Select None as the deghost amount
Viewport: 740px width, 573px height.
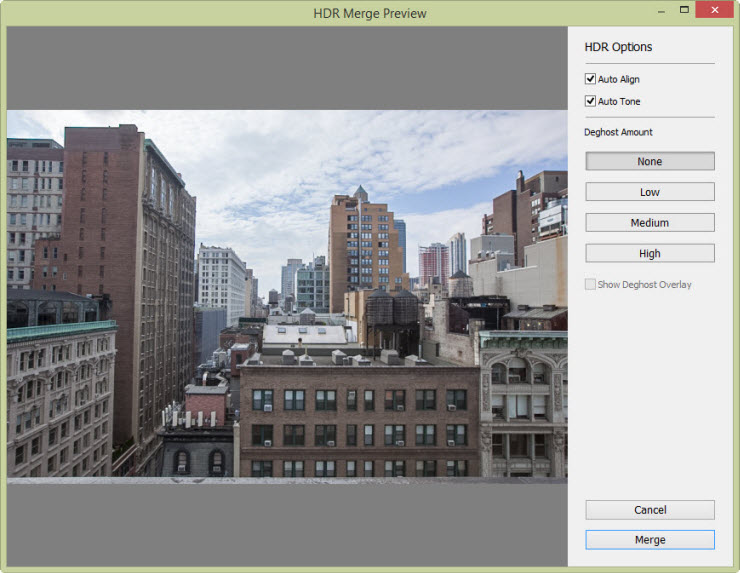pyautogui.click(x=649, y=161)
